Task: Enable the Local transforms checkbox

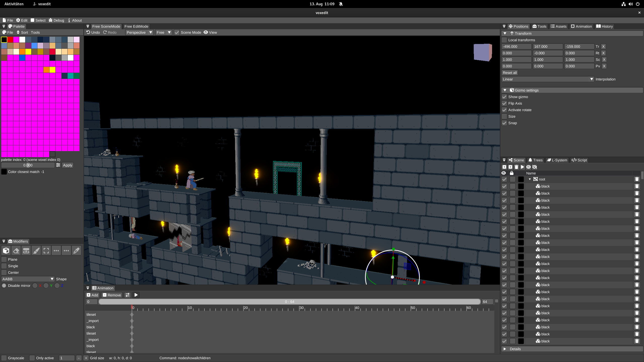Action: click(504, 40)
